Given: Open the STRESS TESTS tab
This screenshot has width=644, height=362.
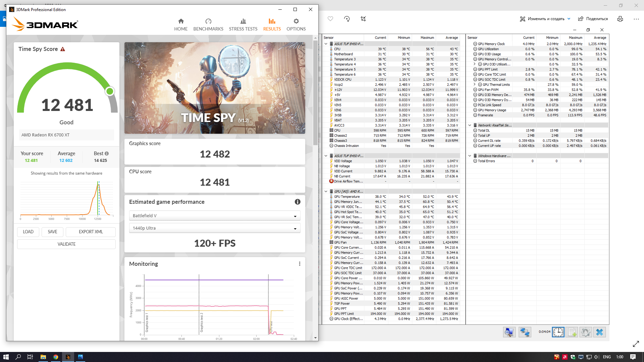Looking at the screenshot, I should [x=243, y=25].
